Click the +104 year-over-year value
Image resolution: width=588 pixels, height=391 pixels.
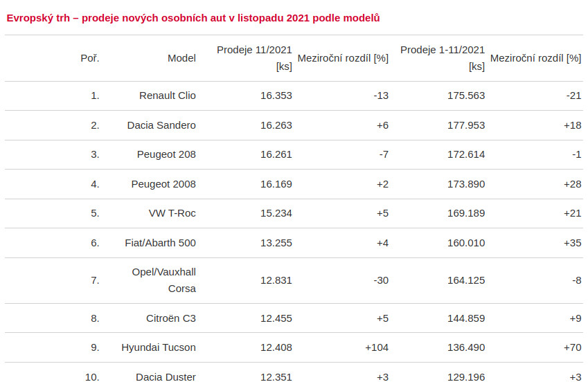pos(377,347)
